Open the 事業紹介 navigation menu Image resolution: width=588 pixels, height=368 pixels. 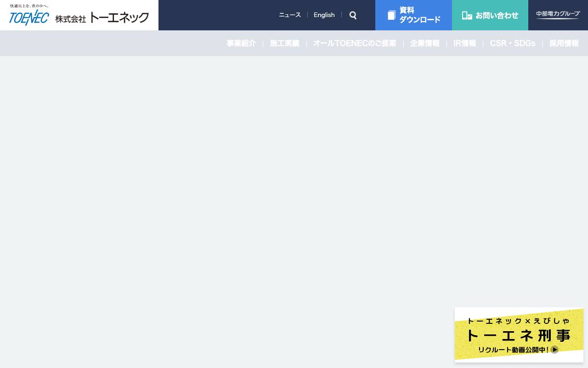coord(241,43)
